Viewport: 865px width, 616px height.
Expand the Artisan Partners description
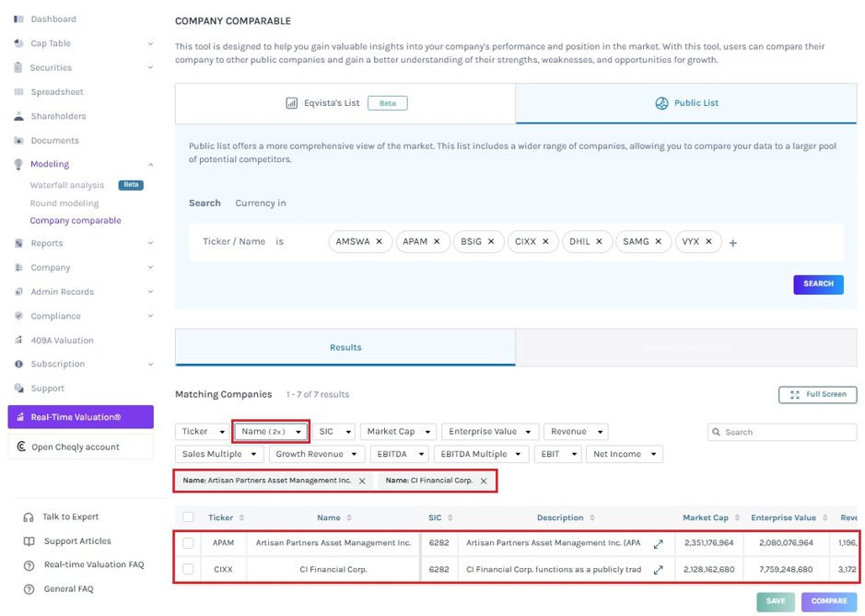[658, 544]
